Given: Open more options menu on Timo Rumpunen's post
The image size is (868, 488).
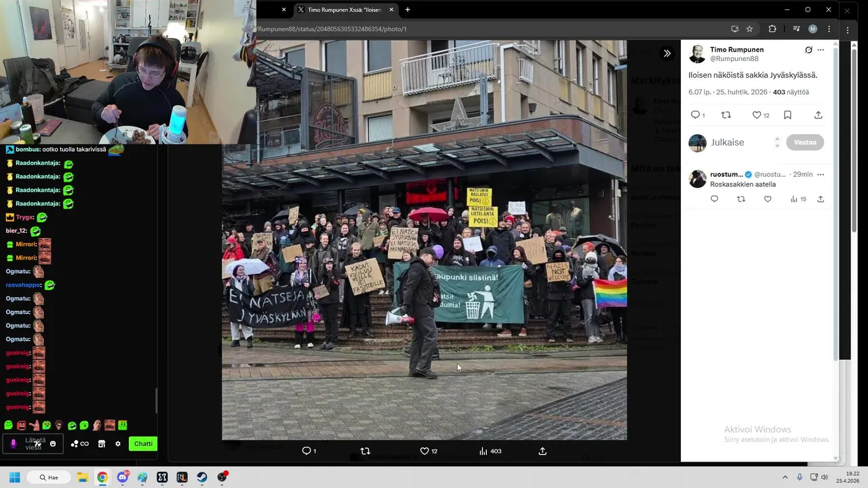Looking at the screenshot, I should click(821, 50).
